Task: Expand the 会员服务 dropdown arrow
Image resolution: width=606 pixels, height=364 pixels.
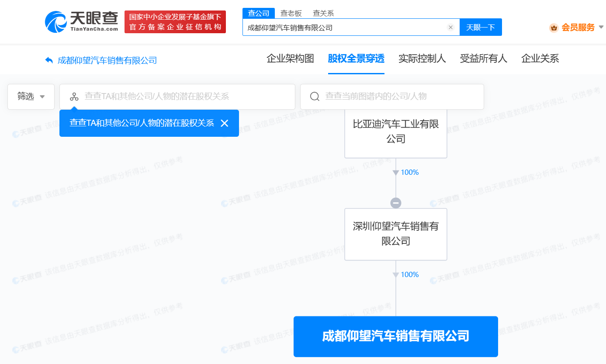Action: tap(602, 27)
